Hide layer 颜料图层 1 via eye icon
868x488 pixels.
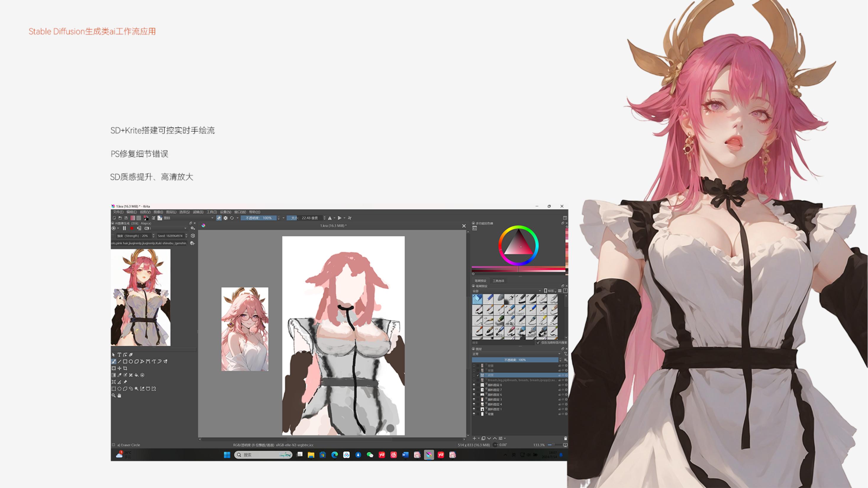coord(474,409)
